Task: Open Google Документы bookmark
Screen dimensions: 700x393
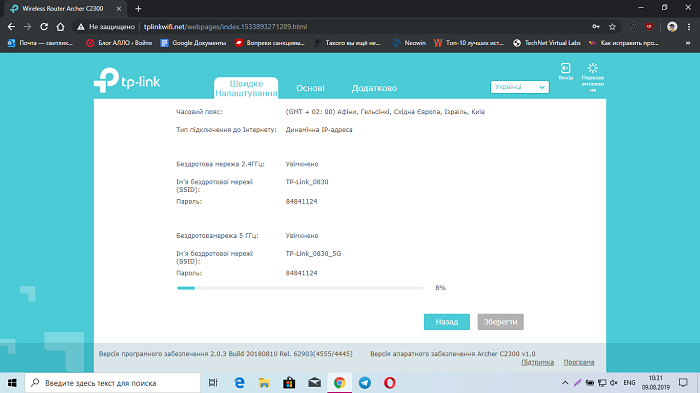Action: [194, 43]
